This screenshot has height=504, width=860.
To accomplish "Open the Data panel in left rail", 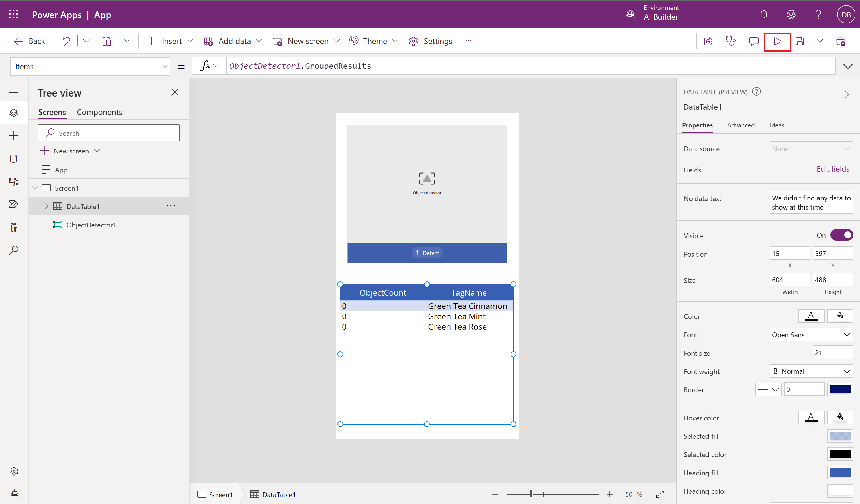I will pos(14,158).
